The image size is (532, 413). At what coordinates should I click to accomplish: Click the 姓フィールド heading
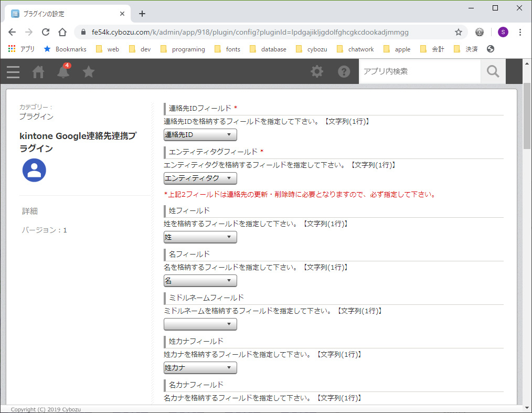pyautogui.click(x=189, y=210)
